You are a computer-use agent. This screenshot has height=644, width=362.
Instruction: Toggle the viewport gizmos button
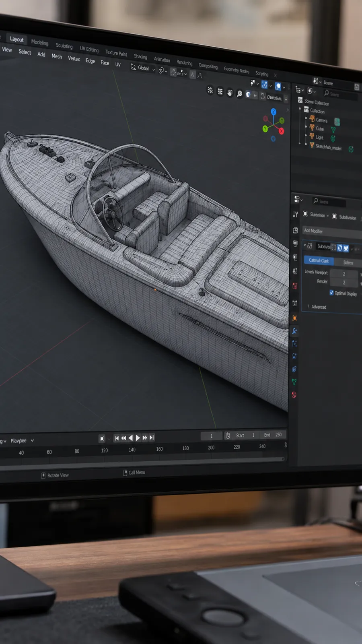click(x=264, y=85)
